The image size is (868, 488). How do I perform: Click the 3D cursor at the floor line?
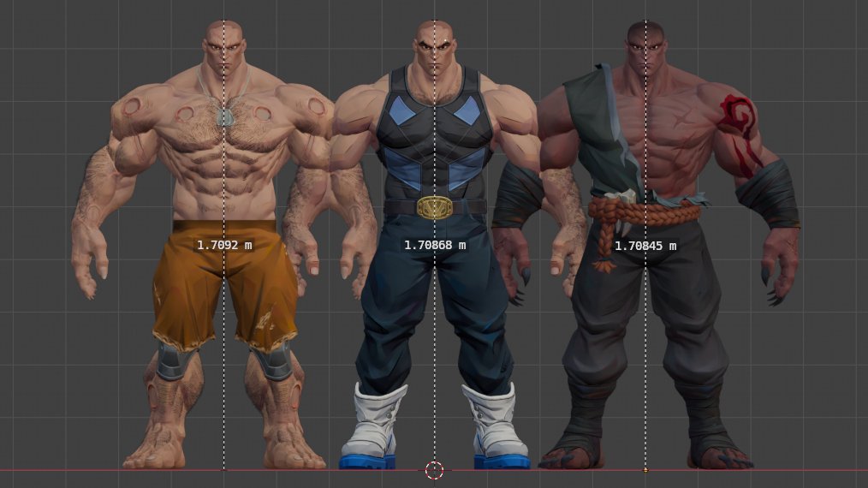point(435,470)
